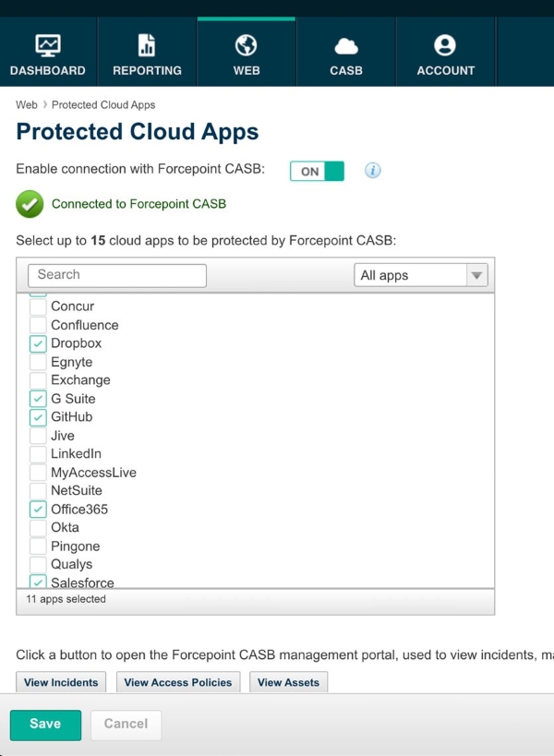The image size is (554, 756).
Task: Click the View Assets button
Action: pyautogui.click(x=288, y=683)
